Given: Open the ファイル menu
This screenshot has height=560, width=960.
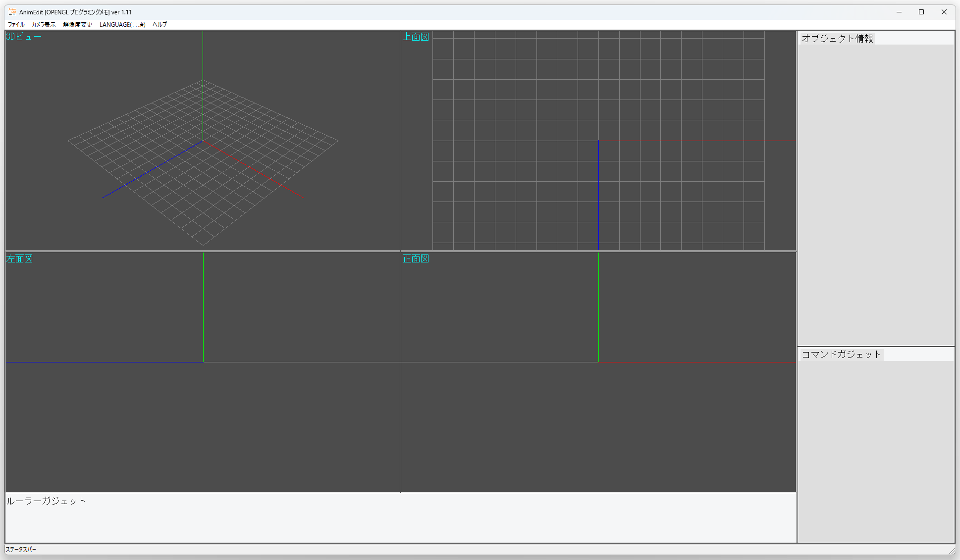Looking at the screenshot, I should click(x=16, y=24).
